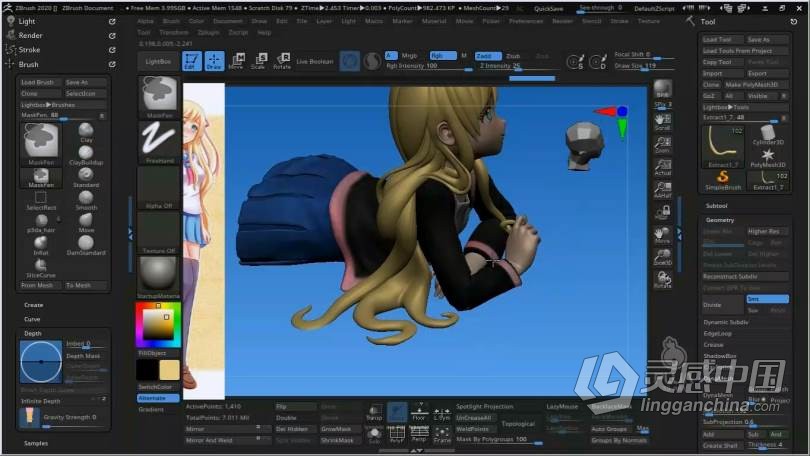The image size is (810, 456).
Task: Open the Alpha Off slot
Action: (x=159, y=187)
